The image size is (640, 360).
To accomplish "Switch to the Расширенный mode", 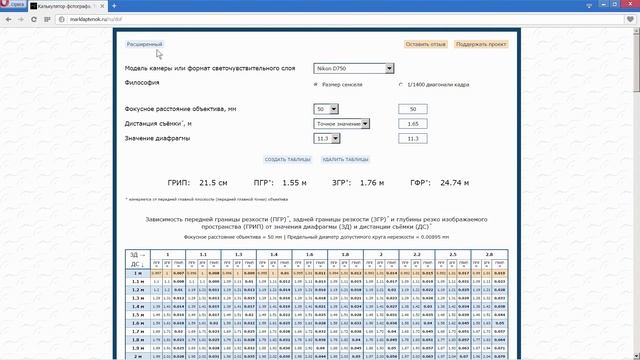I will [x=144, y=44].
